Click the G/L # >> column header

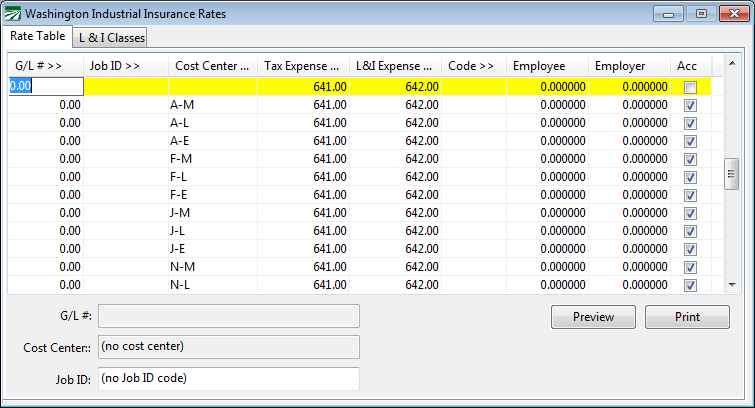point(46,66)
